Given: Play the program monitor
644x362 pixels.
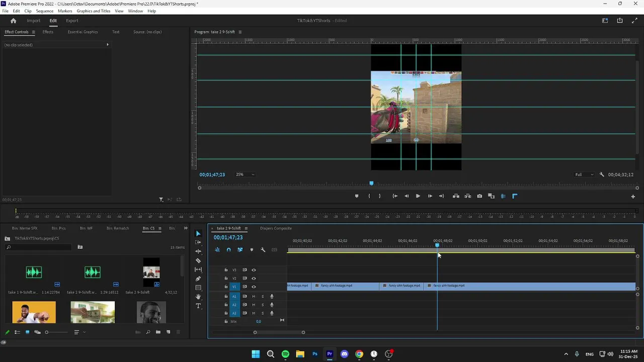Looking at the screenshot, I should click(x=418, y=196).
